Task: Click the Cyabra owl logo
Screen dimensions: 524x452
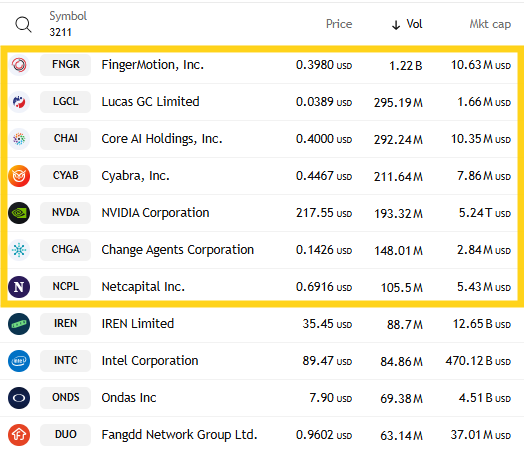Action: [x=19, y=176]
